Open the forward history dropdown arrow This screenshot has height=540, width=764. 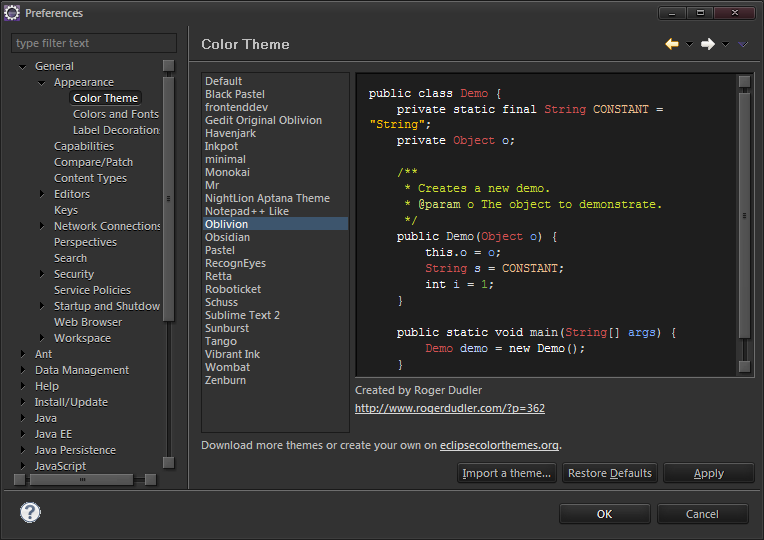point(726,44)
